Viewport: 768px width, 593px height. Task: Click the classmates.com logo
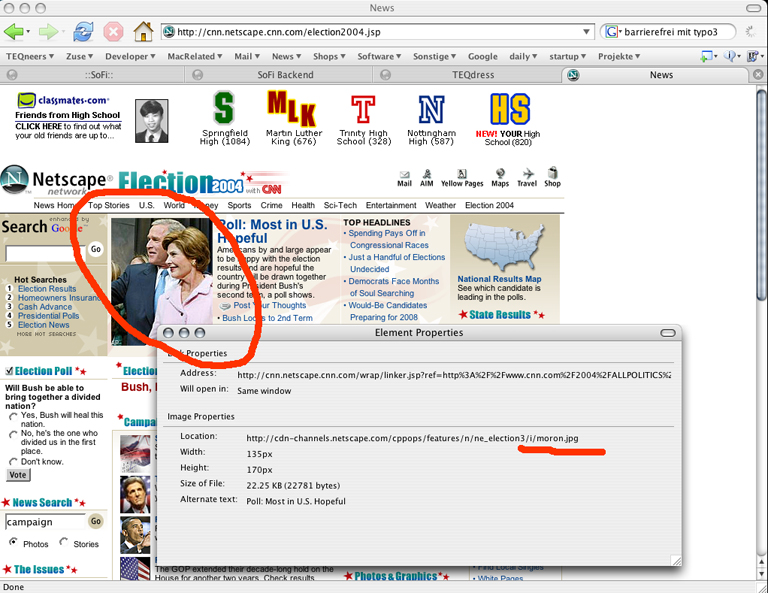click(x=63, y=100)
